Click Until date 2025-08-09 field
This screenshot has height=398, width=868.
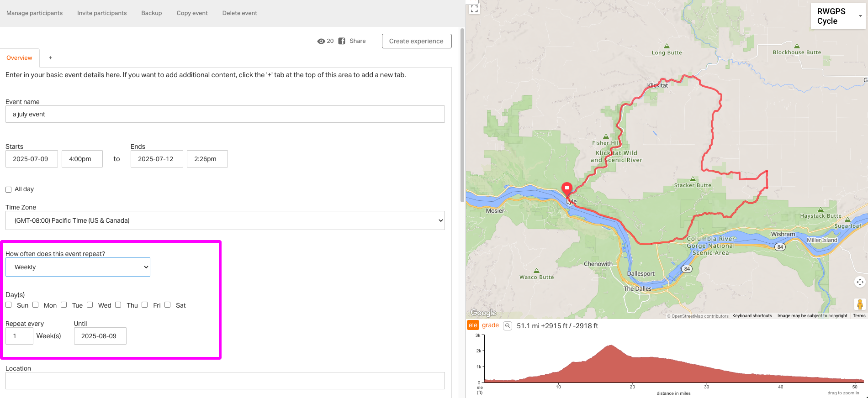coord(100,336)
